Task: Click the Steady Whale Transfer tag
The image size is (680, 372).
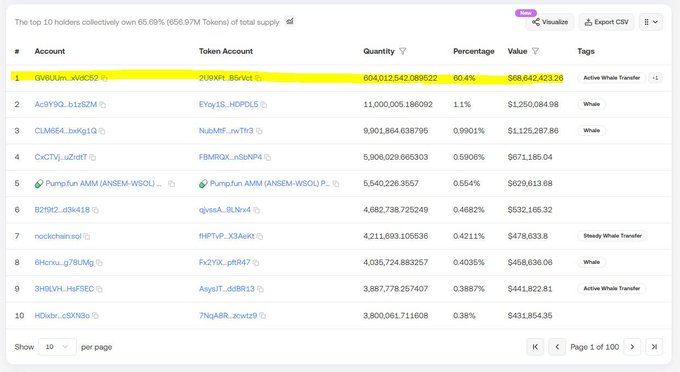Action: coord(612,236)
